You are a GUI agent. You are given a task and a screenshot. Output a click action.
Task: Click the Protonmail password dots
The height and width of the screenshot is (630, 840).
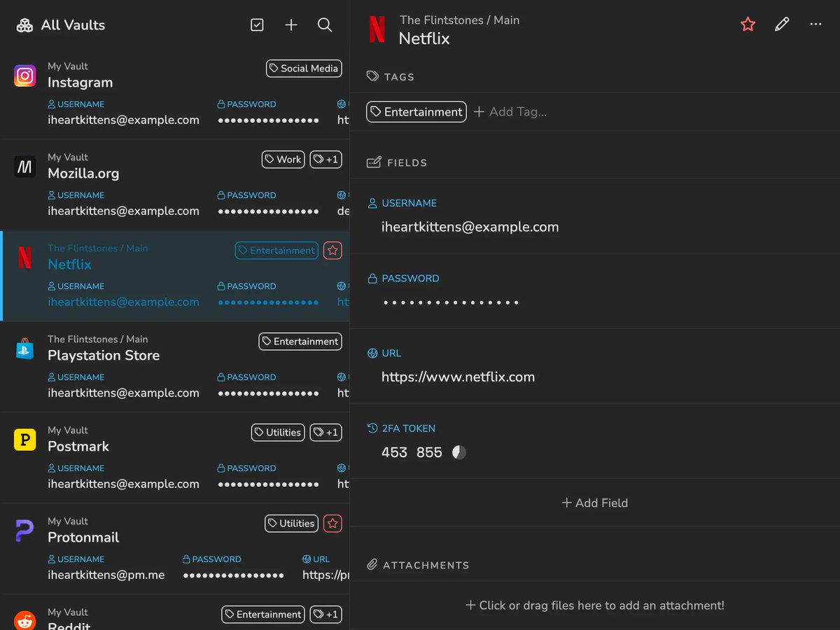pos(234,575)
